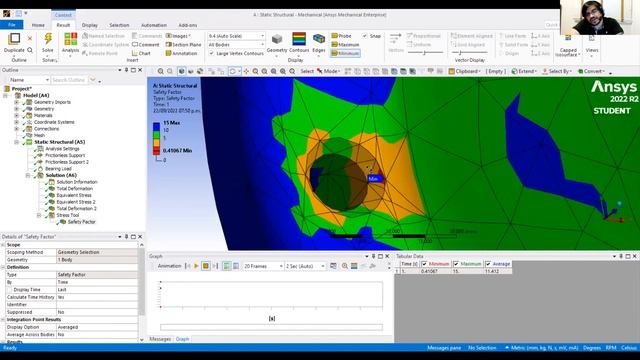Open the File menu
The height and width of the screenshot is (360, 640).
(x=12, y=25)
